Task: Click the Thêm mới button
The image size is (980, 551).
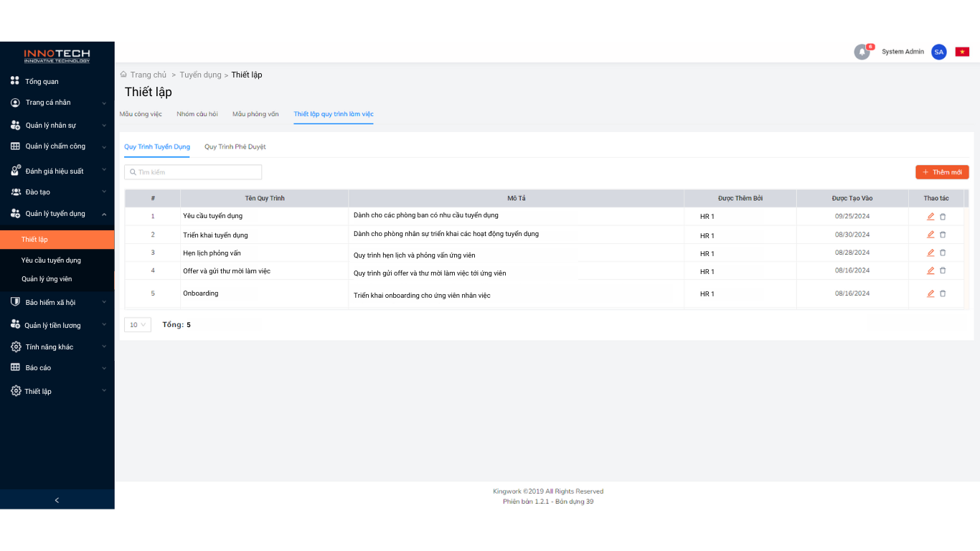Action: pos(942,172)
